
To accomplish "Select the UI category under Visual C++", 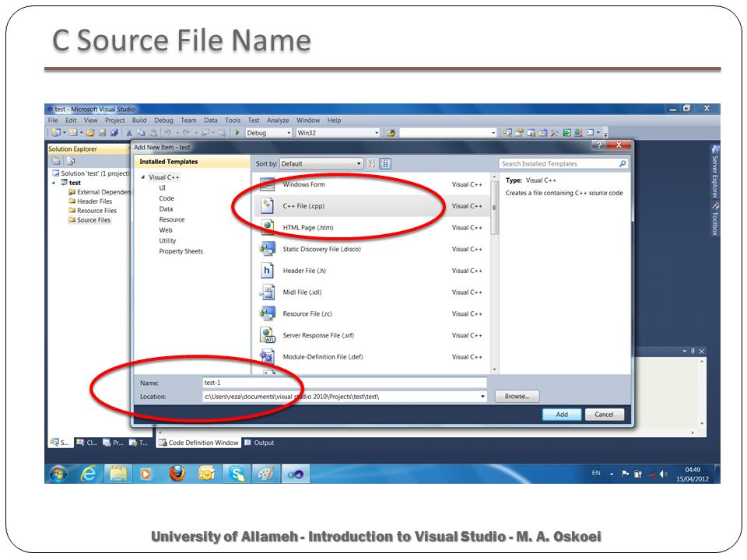I will coord(162,188).
